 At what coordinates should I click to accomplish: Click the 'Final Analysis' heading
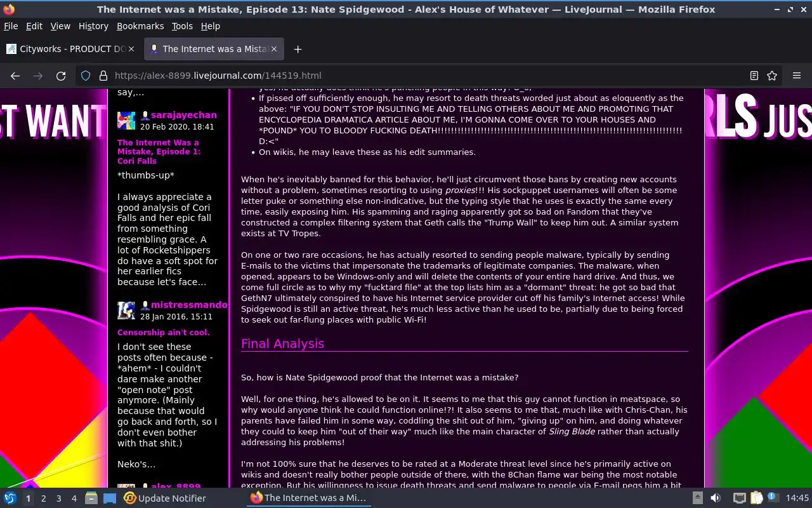pos(282,344)
